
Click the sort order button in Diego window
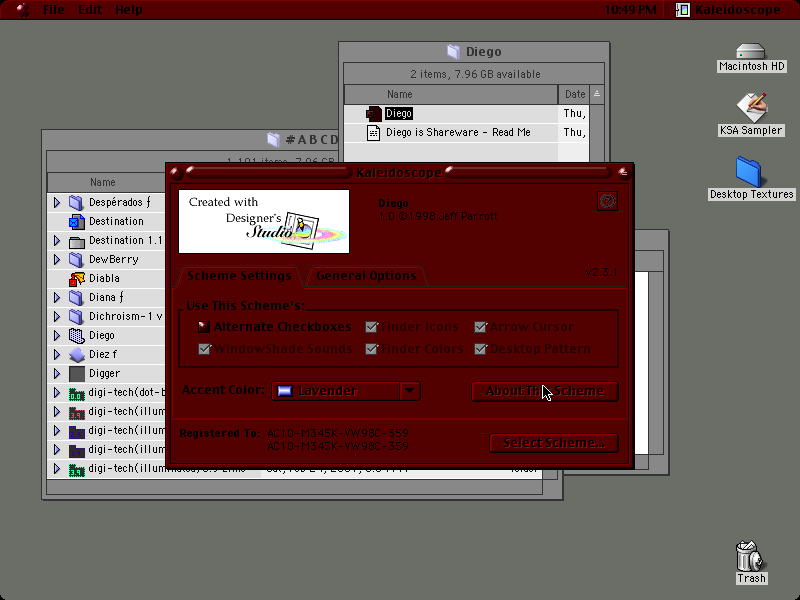(597, 94)
